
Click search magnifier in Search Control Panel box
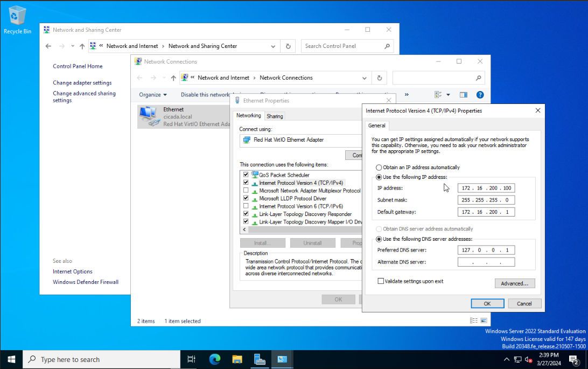click(387, 46)
